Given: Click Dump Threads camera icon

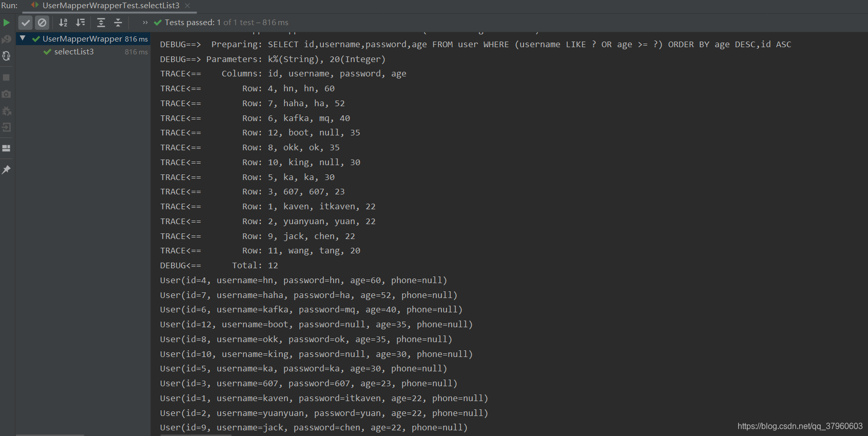Looking at the screenshot, I should coord(7,94).
